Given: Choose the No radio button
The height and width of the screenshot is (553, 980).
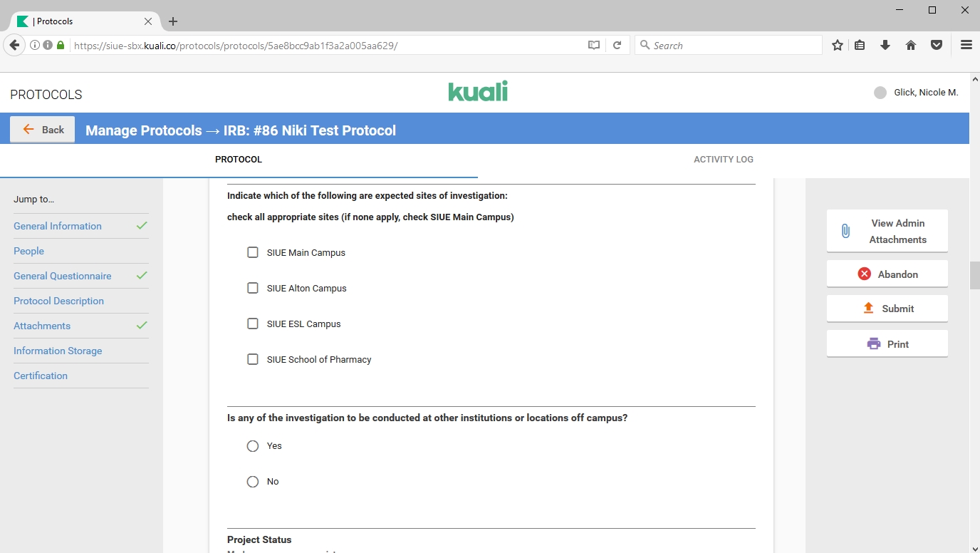Looking at the screenshot, I should [253, 482].
